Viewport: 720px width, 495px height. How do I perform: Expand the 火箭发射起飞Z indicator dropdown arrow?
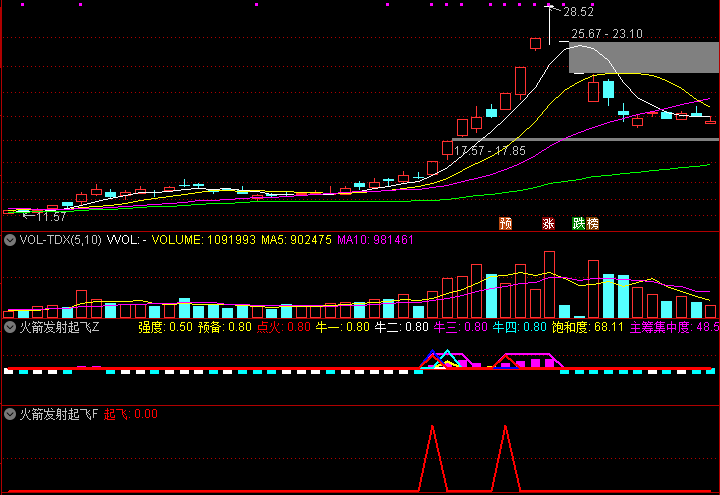click(x=10, y=327)
